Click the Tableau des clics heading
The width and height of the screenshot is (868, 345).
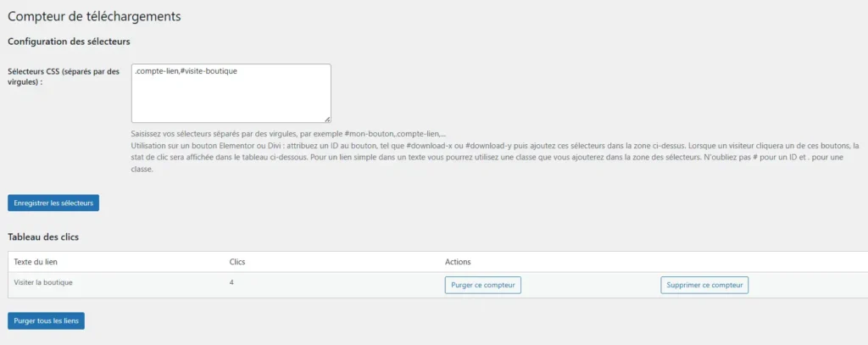(43, 237)
